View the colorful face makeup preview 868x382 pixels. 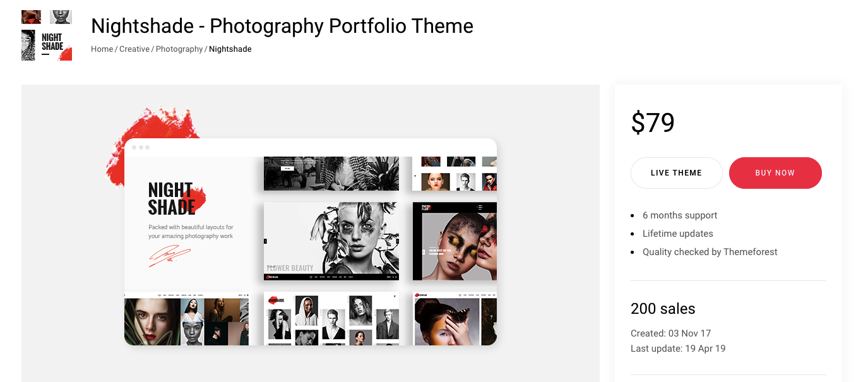tap(455, 241)
